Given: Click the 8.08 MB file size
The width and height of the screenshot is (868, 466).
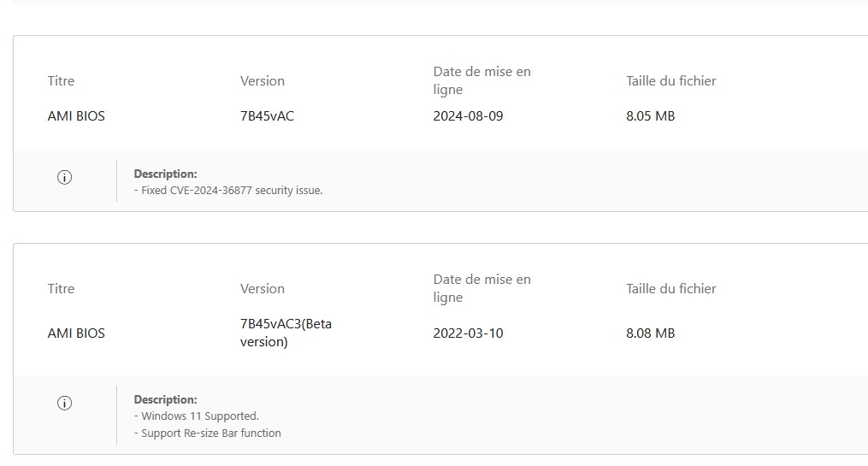Looking at the screenshot, I should pos(650,333).
